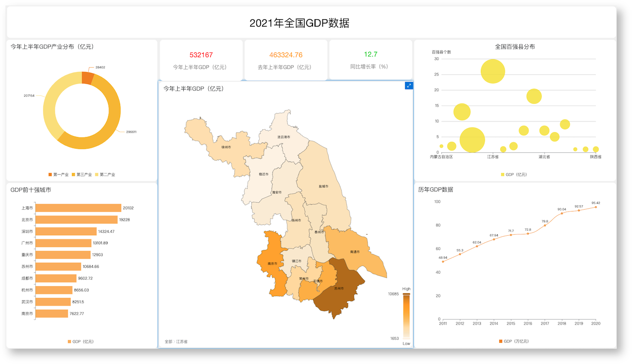Select 江苏省 in the map breadcrumb

[x=182, y=341]
